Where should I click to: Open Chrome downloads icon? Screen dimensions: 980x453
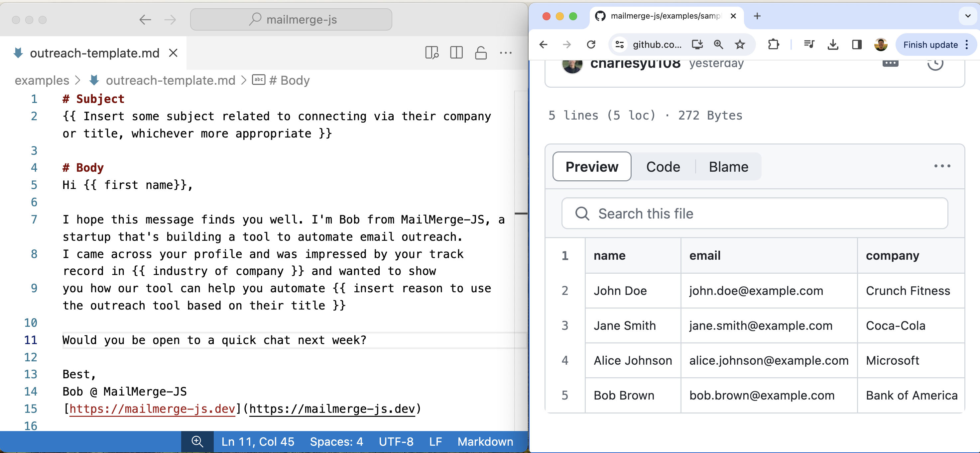click(x=833, y=45)
